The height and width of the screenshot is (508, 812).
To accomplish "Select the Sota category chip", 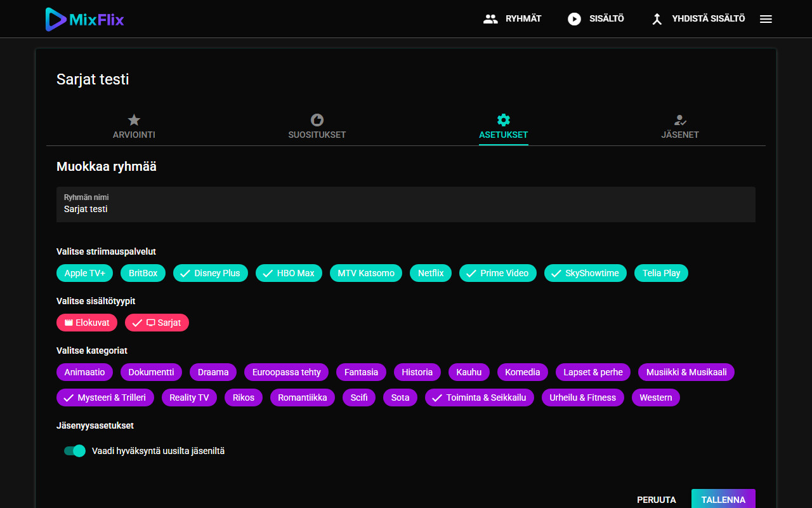I will (400, 398).
